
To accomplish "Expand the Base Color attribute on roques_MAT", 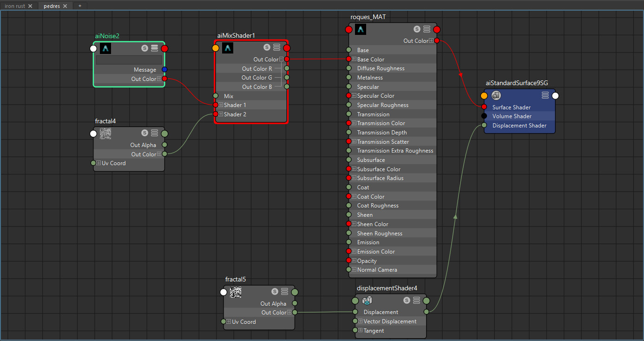I will pyautogui.click(x=354, y=59).
